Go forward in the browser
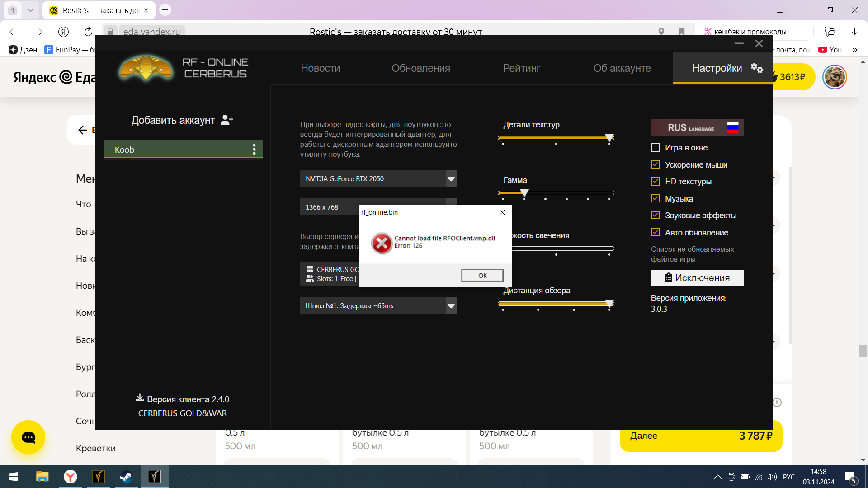Screen dimensions: 868x488 coord(38,32)
